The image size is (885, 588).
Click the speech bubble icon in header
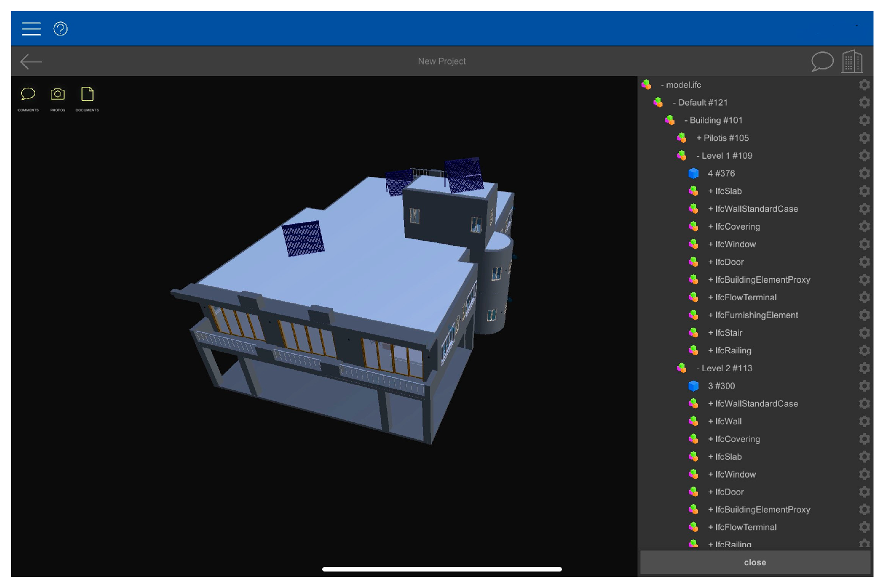(822, 61)
